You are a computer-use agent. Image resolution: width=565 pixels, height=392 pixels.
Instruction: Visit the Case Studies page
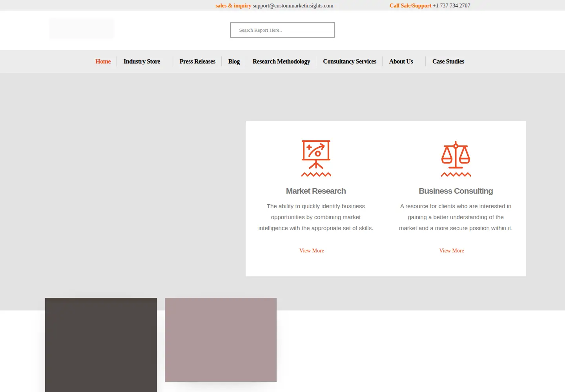(448, 62)
